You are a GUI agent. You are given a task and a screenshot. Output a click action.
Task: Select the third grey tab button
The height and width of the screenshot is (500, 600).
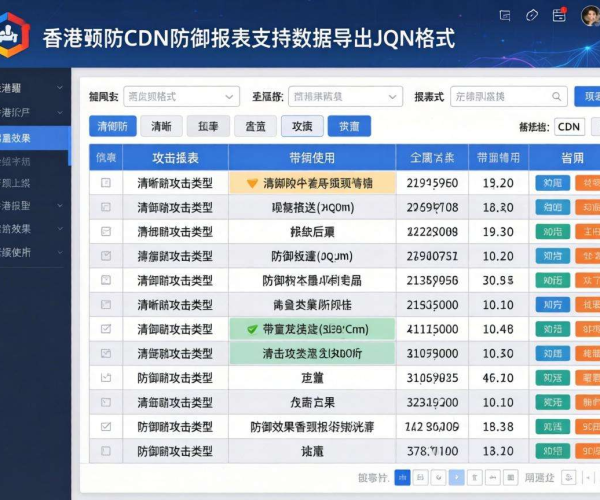pos(208,126)
